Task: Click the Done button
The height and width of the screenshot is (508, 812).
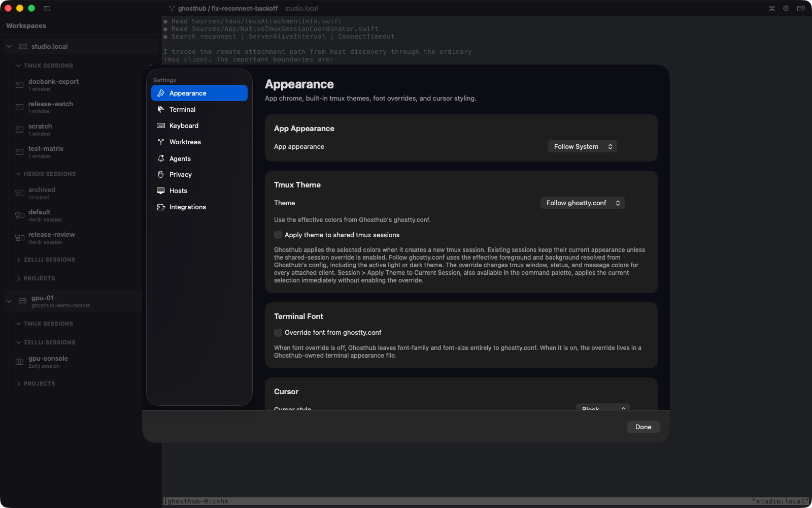Action: [643, 427]
